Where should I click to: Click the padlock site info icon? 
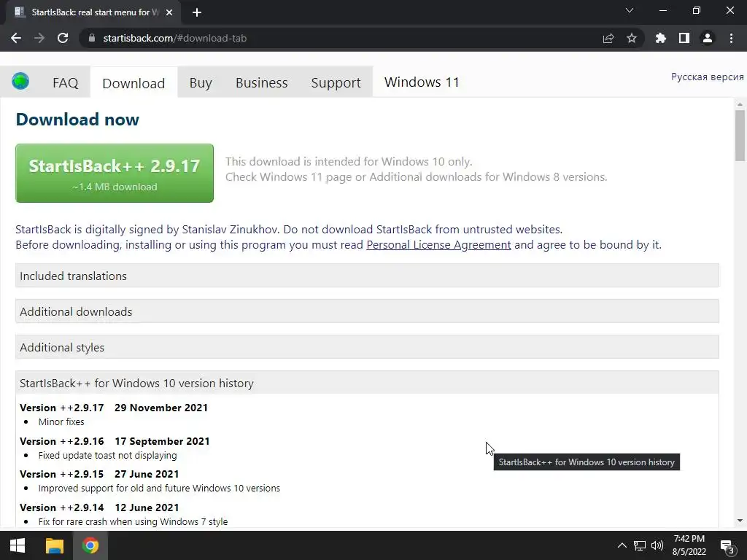tap(92, 38)
